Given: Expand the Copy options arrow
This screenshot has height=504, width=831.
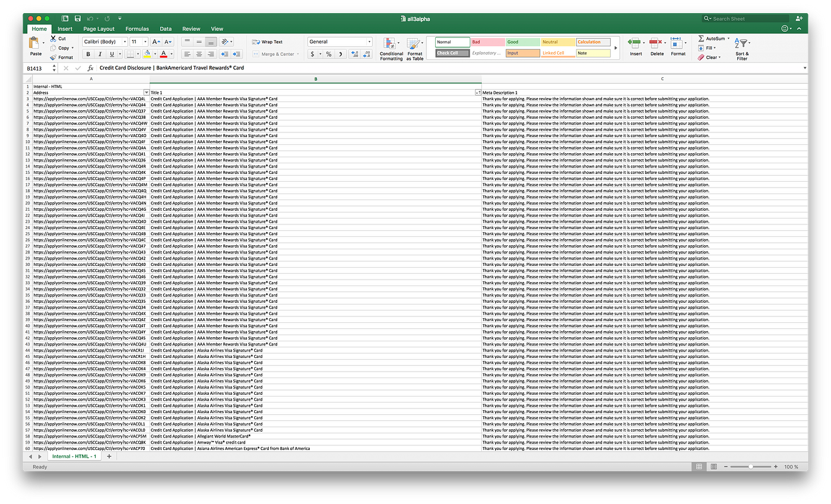Looking at the screenshot, I should pyautogui.click(x=72, y=48).
